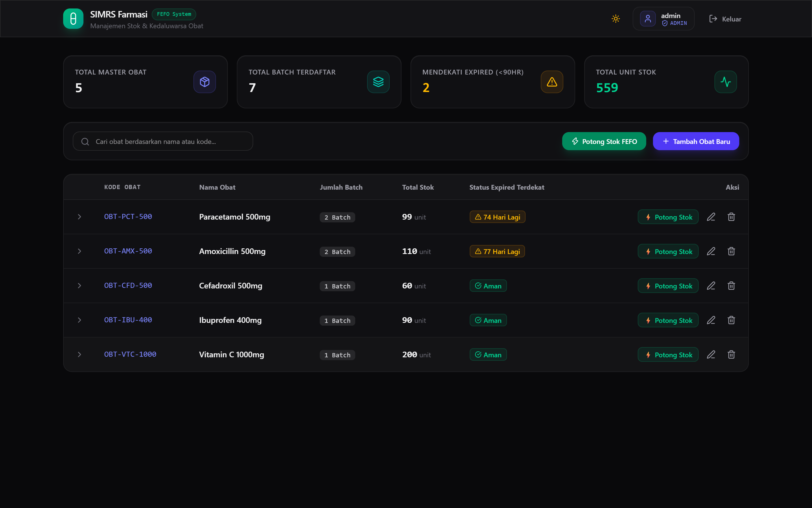The height and width of the screenshot is (508, 812).
Task: Edit Cefadroxil 500mg with pencil icon
Action: 711,286
